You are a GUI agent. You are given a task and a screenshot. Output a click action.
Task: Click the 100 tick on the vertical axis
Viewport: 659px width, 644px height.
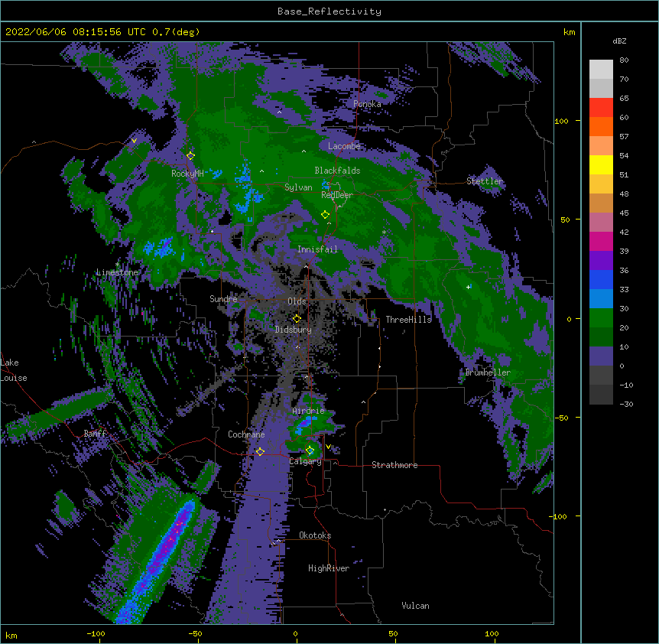tap(561, 121)
